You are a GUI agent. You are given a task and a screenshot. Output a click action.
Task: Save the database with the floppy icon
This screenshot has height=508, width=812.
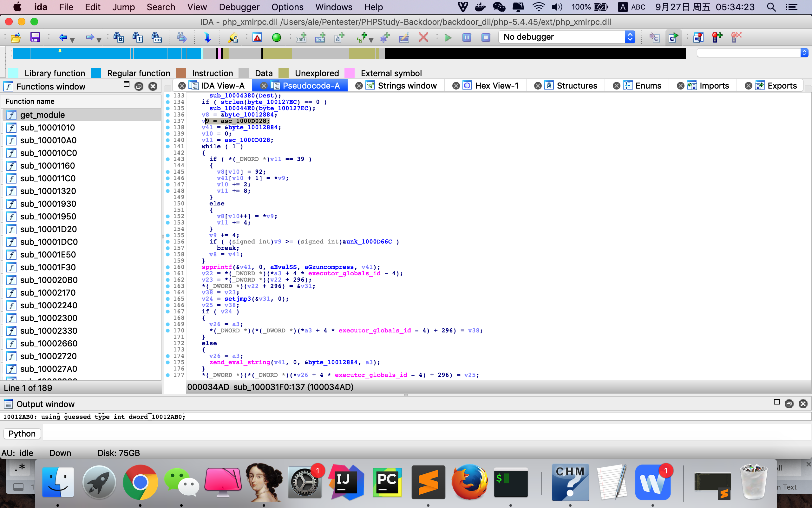click(x=35, y=37)
